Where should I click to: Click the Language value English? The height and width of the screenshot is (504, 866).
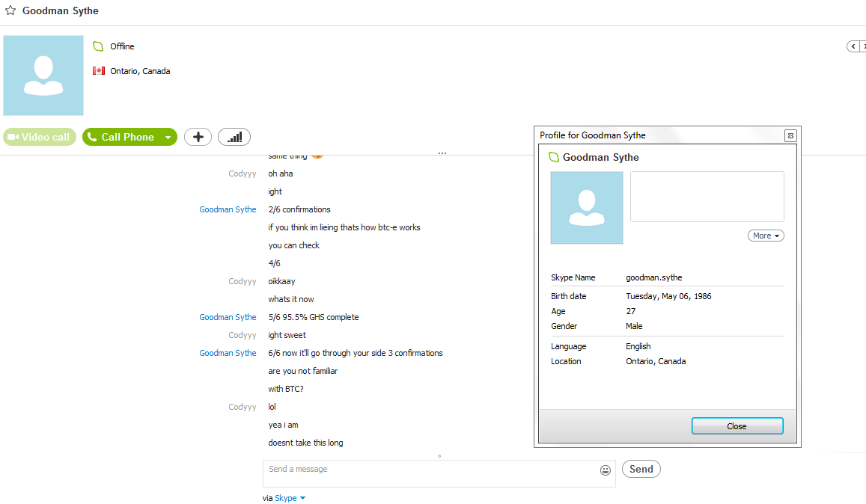(638, 347)
